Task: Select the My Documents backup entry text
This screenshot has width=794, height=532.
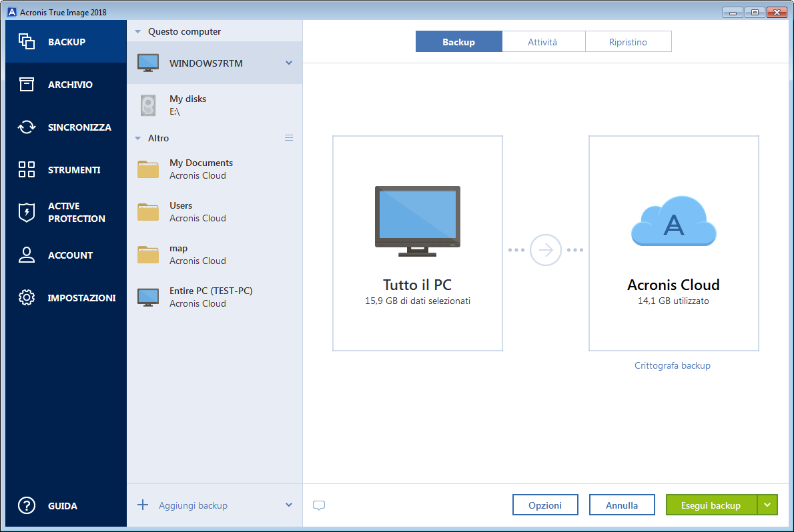Action: 201,169
